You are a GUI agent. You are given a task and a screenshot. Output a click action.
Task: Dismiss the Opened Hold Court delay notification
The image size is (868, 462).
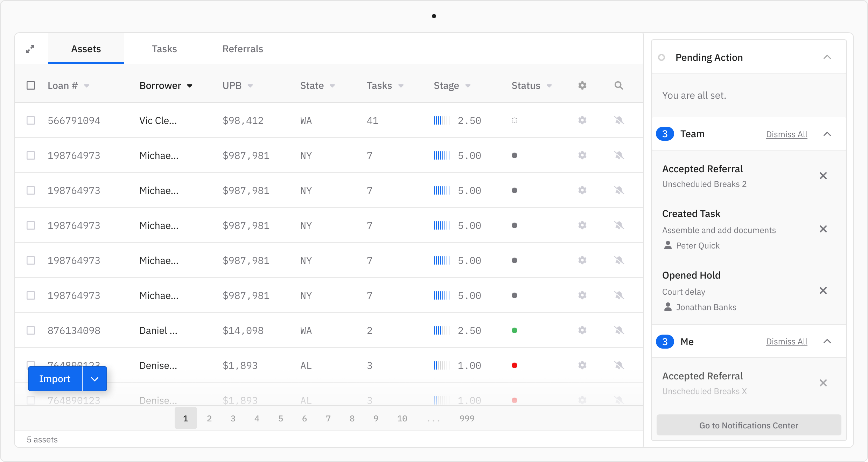point(823,291)
